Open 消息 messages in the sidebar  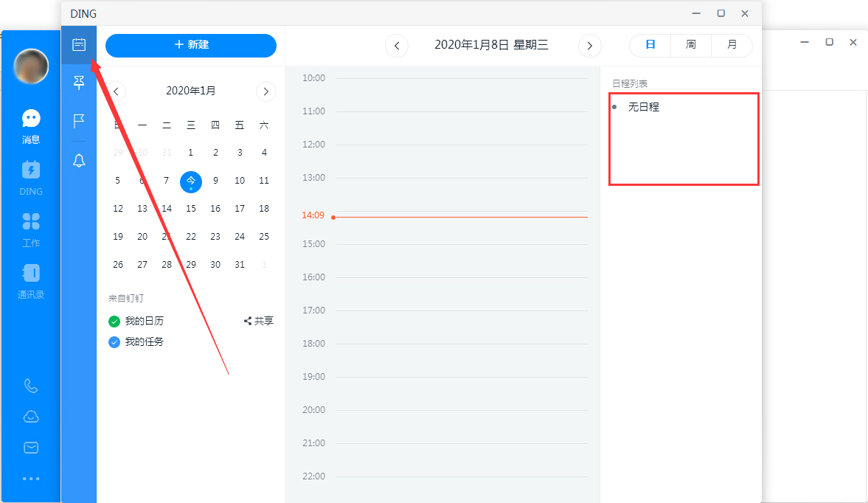(x=30, y=125)
